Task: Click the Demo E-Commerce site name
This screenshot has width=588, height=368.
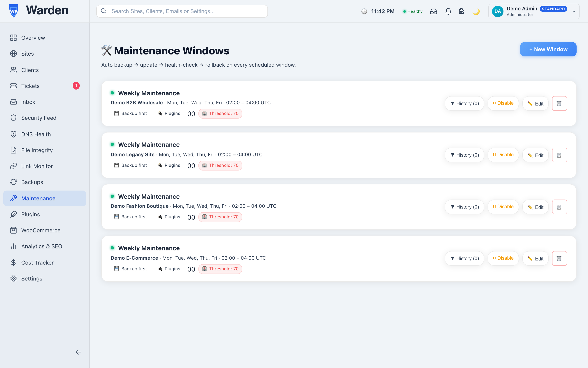Action: click(x=134, y=258)
